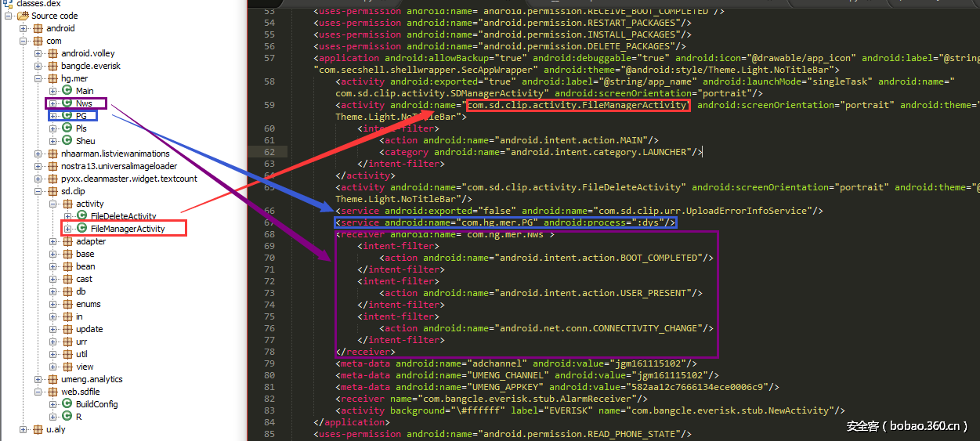Expand the u.aly package
Image resolution: width=980 pixels, height=441 pixels.
coord(24,429)
